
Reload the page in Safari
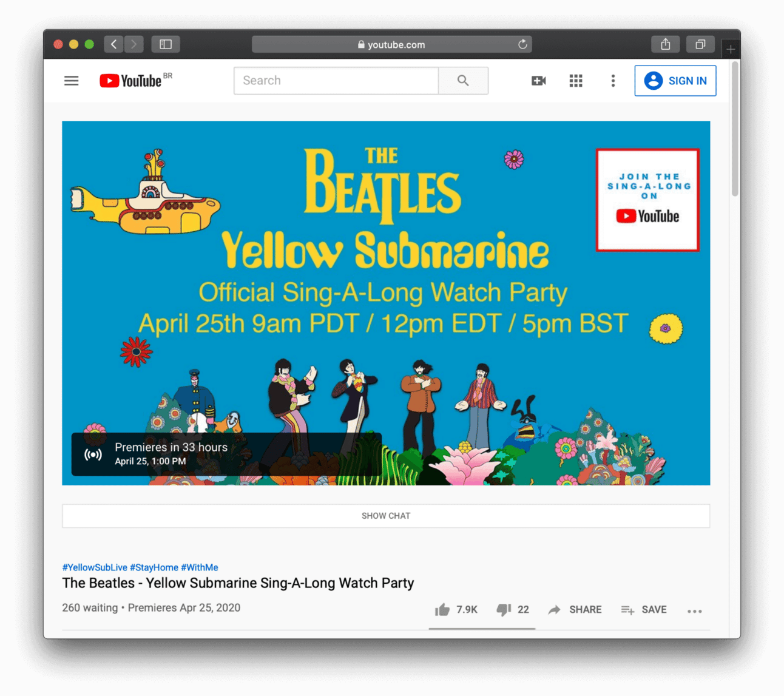point(522,44)
